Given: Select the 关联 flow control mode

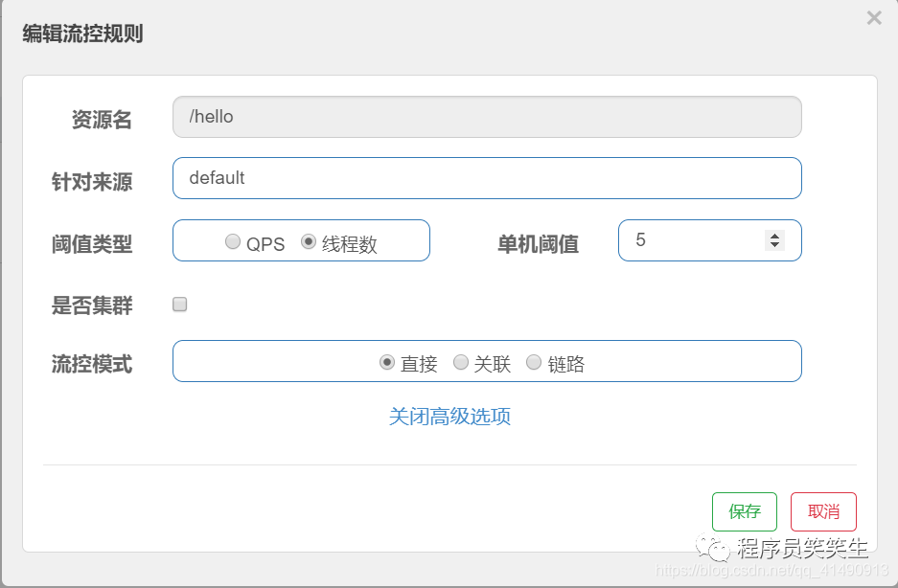Looking at the screenshot, I should (x=461, y=362).
